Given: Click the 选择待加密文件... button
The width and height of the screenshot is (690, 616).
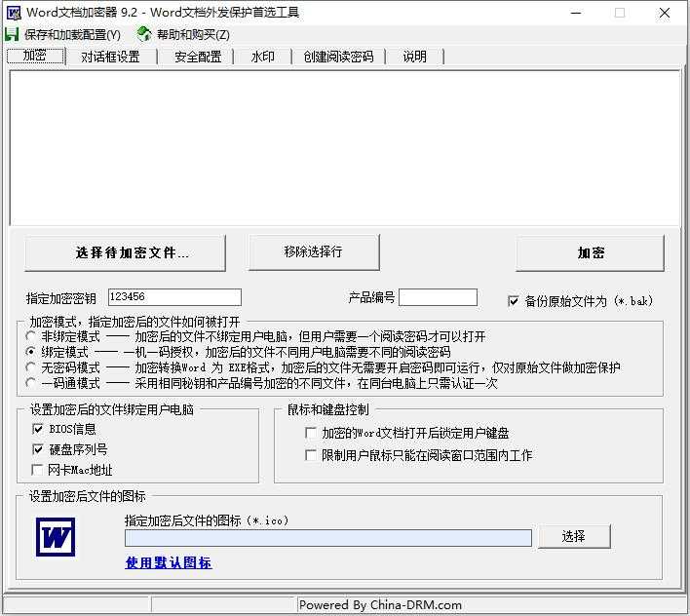Looking at the screenshot, I should (125, 252).
